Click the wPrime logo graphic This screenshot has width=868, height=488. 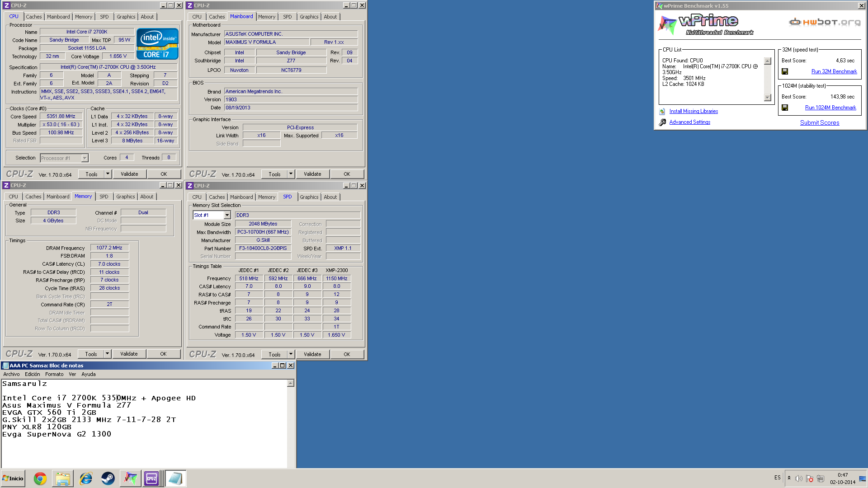point(705,24)
